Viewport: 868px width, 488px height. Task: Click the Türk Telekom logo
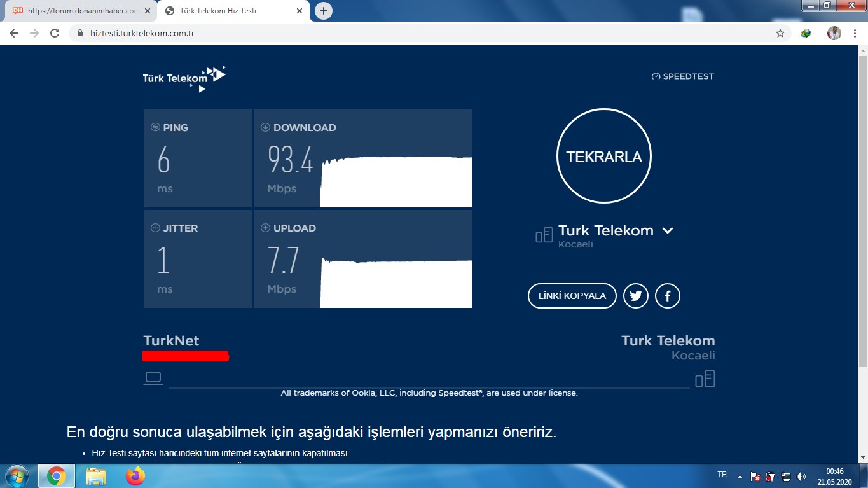184,78
